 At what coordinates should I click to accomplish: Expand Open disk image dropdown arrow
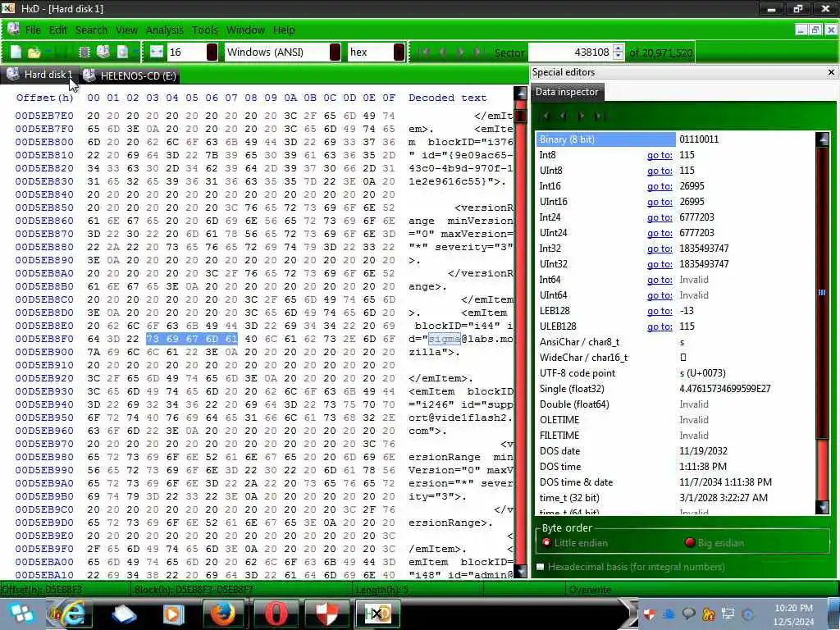135,52
